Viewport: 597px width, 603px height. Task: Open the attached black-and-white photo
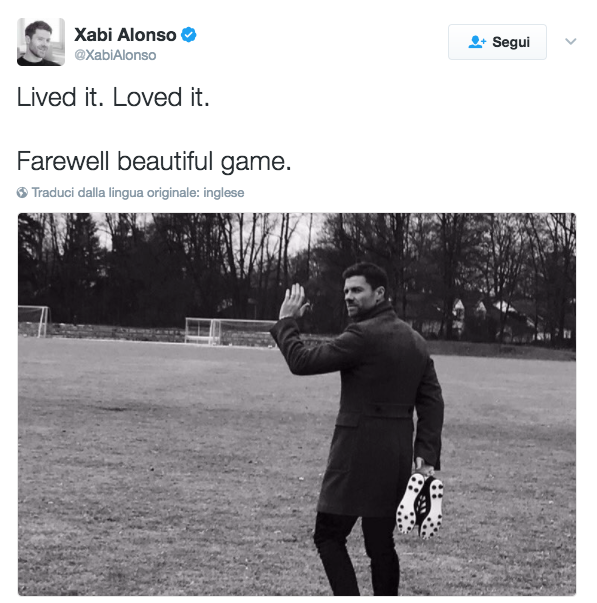297,404
